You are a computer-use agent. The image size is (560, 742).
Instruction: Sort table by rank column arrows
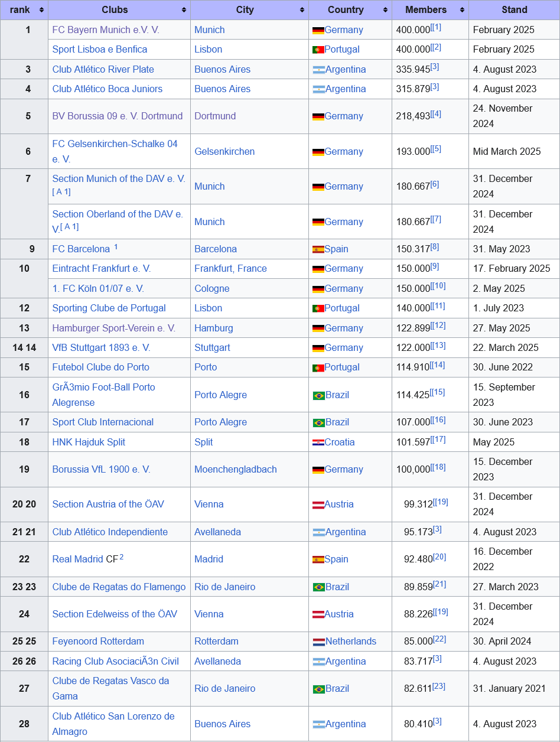41,10
